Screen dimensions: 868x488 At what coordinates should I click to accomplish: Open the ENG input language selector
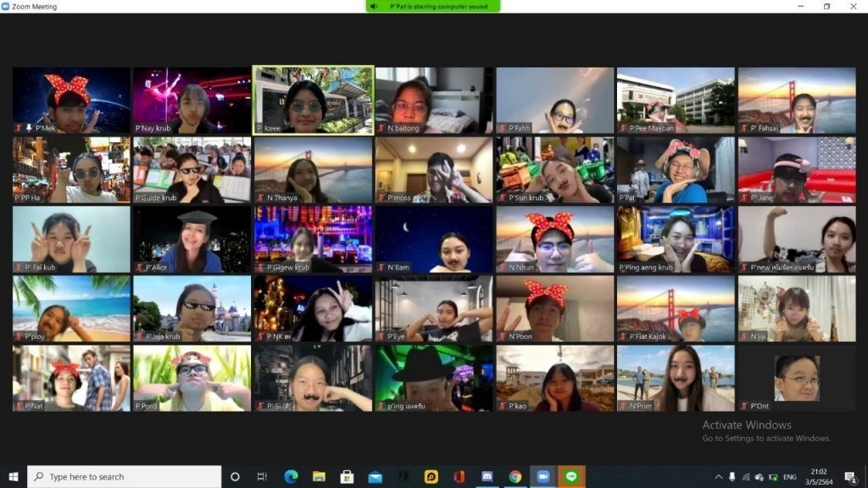[789, 477]
